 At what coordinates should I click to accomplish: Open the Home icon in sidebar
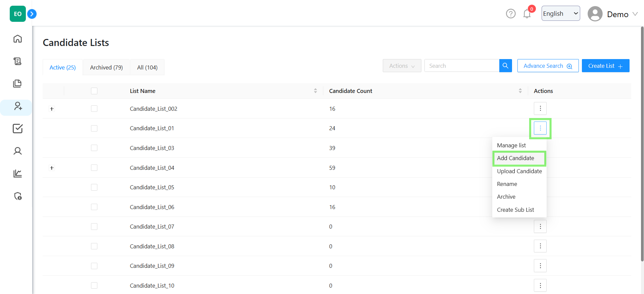17,39
